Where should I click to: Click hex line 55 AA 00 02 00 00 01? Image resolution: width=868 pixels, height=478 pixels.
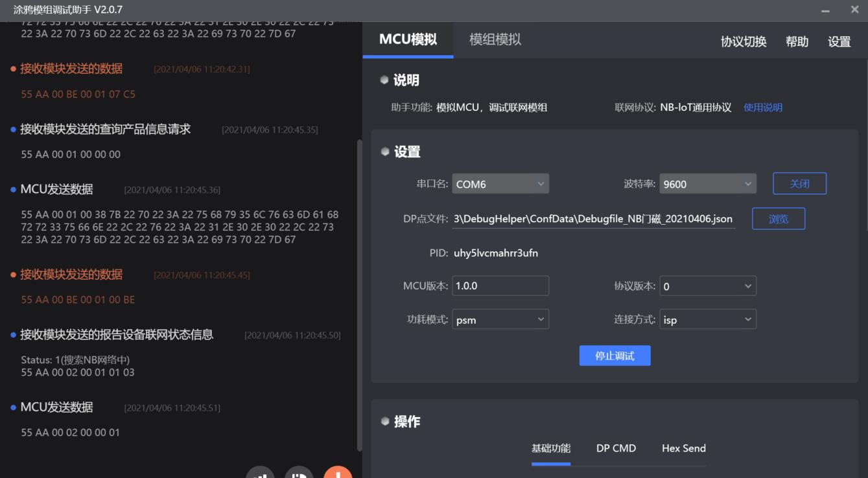click(x=71, y=433)
